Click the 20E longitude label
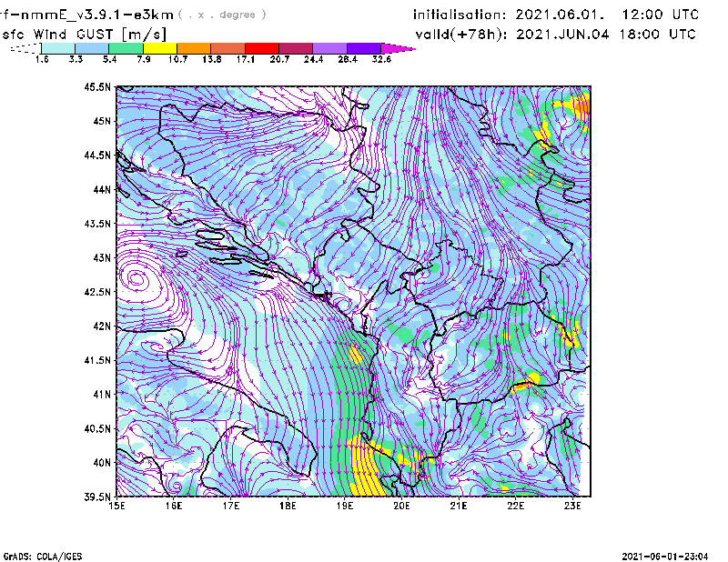728x562 pixels. coord(401,506)
